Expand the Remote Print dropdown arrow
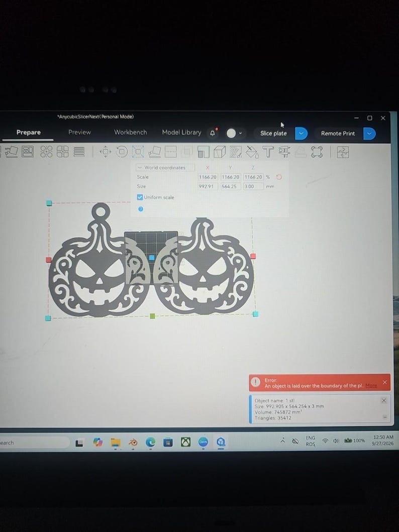 click(369, 133)
